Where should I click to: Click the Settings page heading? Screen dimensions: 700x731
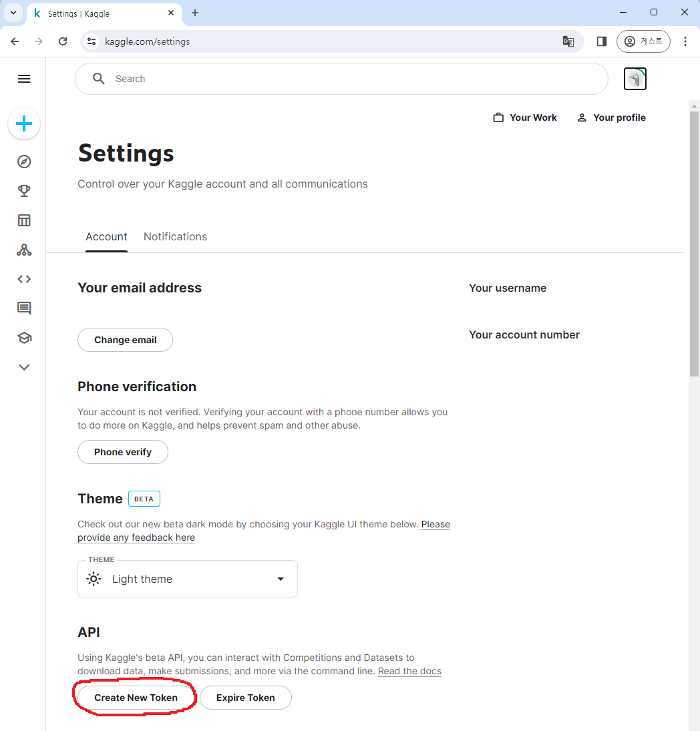pyautogui.click(x=126, y=154)
